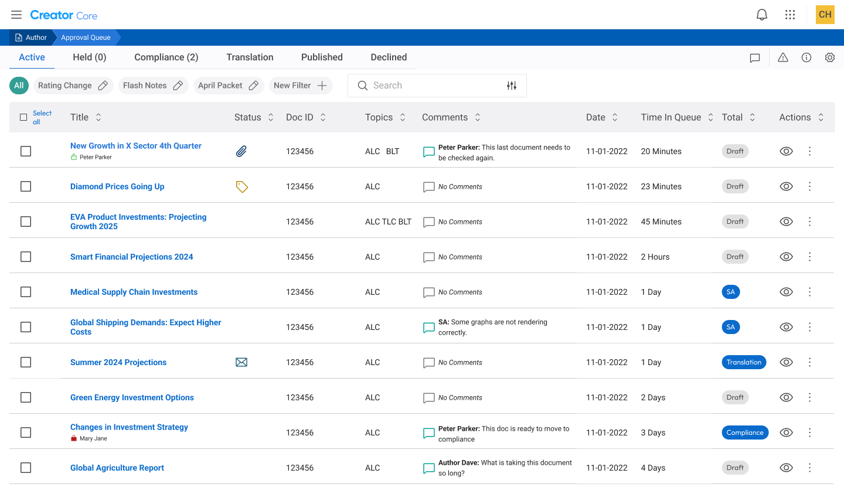The width and height of the screenshot is (844, 504).
Task: Click the attachment paperclip on New Growth row
Action: point(241,151)
